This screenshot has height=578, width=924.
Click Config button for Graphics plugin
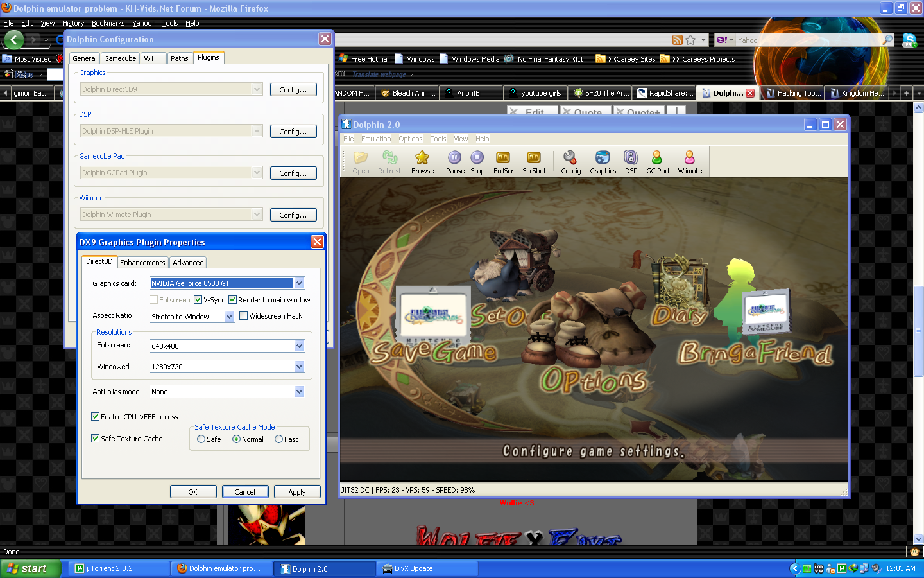click(293, 90)
